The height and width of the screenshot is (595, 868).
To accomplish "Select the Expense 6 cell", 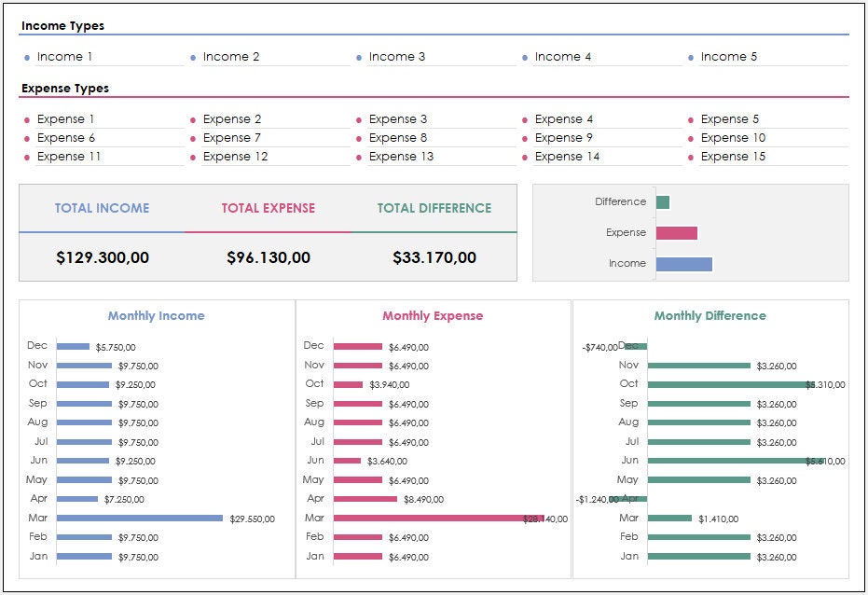I will click(110, 138).
